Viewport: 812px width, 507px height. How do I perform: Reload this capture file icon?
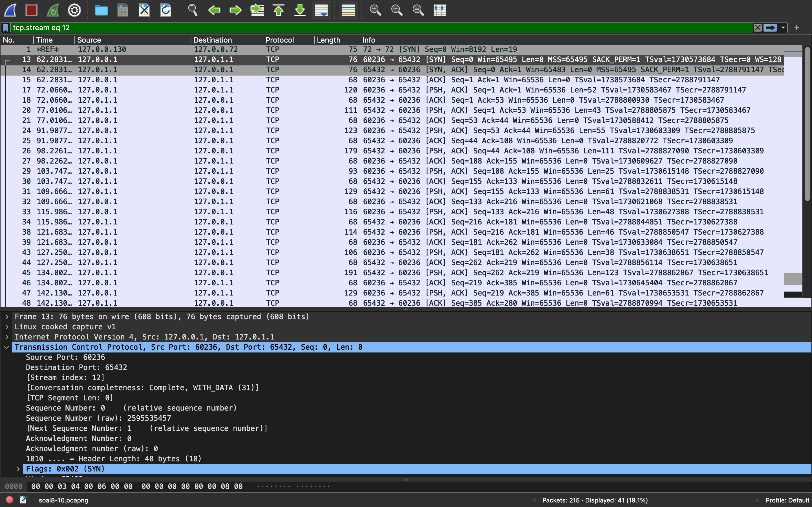pos(166,10)
